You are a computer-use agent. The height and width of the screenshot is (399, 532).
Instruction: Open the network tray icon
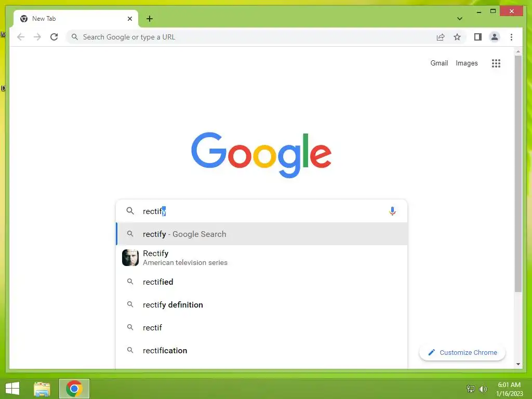pos(471,389)
